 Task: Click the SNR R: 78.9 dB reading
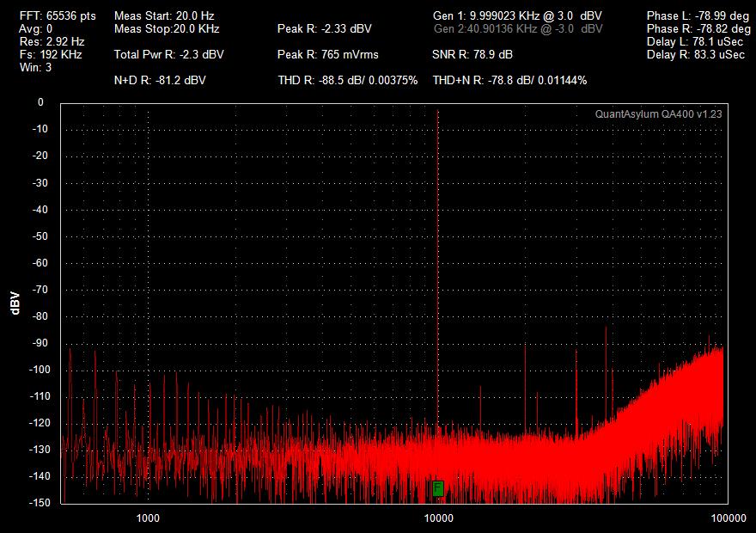(x=472, y=54)
